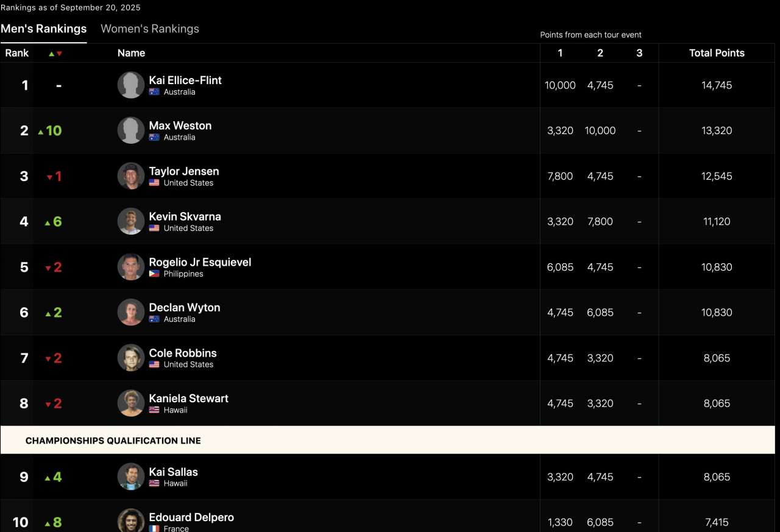
Task: Click the Australia flag under Kai Ellice-Flint
Action: 154,92
